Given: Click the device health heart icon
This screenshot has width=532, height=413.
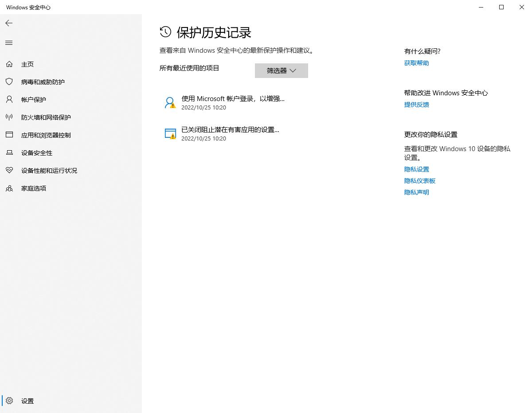Looking at the screenshot, I should 9,171.
